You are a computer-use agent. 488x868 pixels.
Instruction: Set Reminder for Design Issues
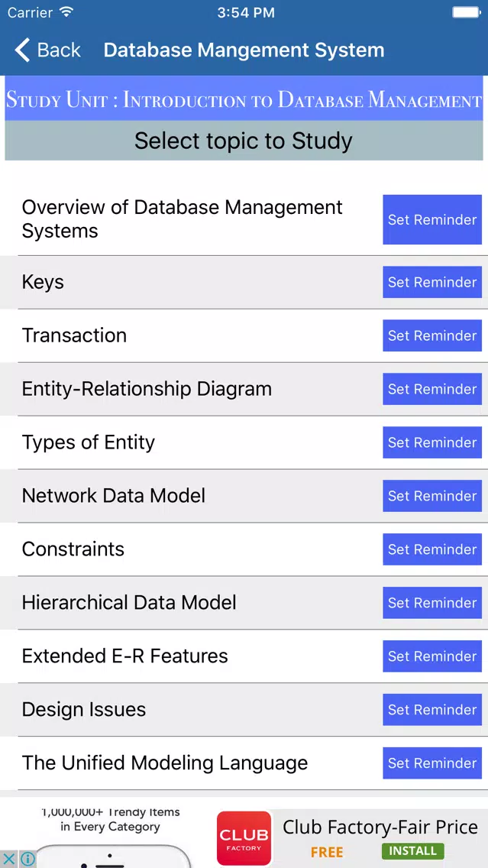click(432, 710)
